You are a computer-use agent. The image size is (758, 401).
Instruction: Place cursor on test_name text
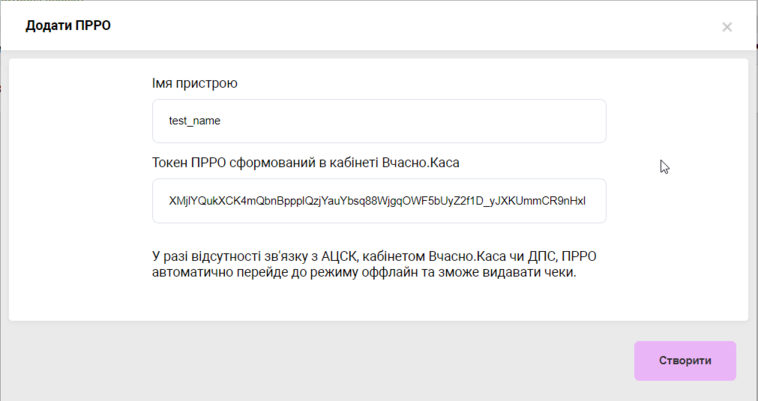coord(194,121)
